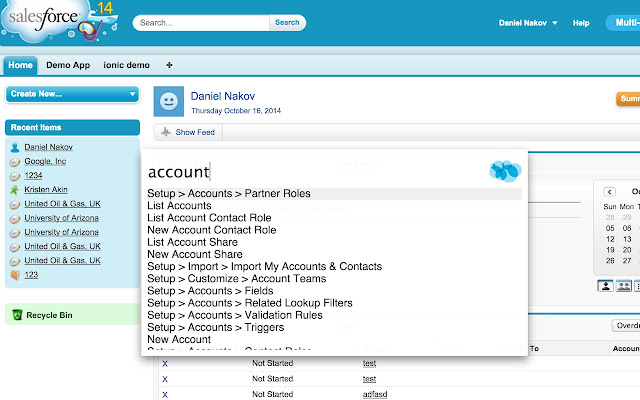Click the orange icon beside 123 recent item
The height and width of the screenshot is (400, 640).
tap(15, 275)
